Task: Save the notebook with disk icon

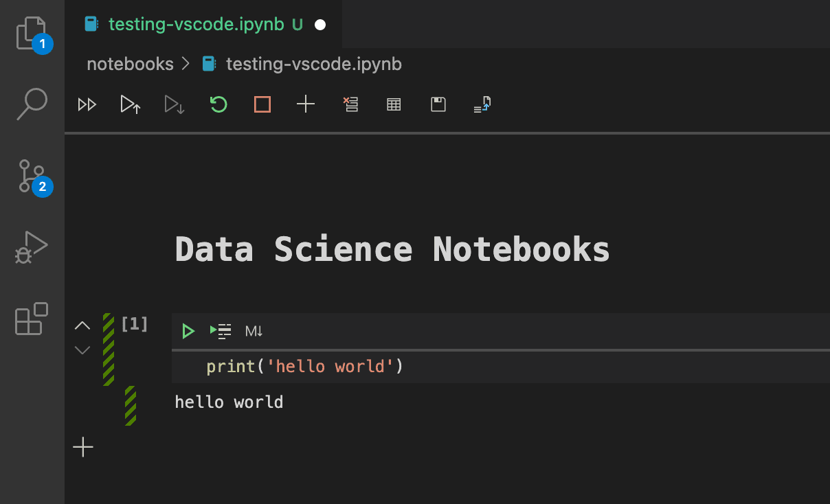Action: click(x=438, y=104)
